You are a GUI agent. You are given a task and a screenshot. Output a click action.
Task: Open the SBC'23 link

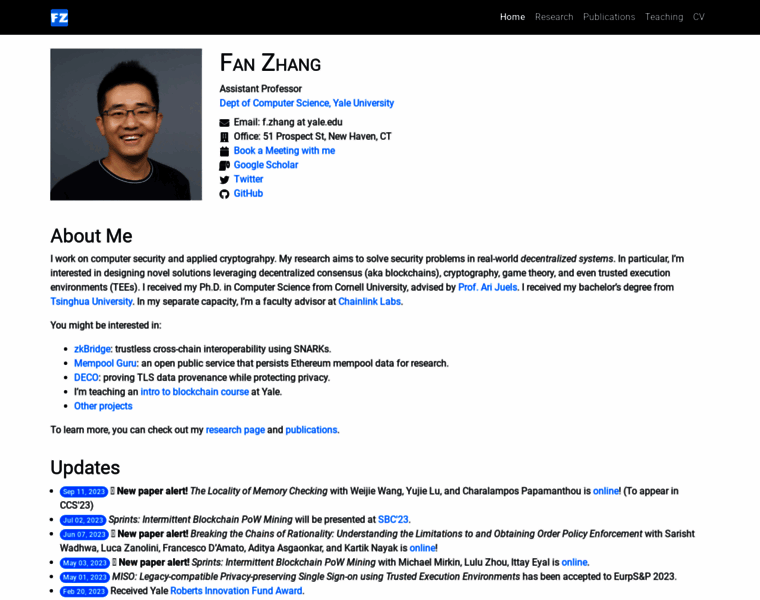pyautogui.click(x=393, y=520)
